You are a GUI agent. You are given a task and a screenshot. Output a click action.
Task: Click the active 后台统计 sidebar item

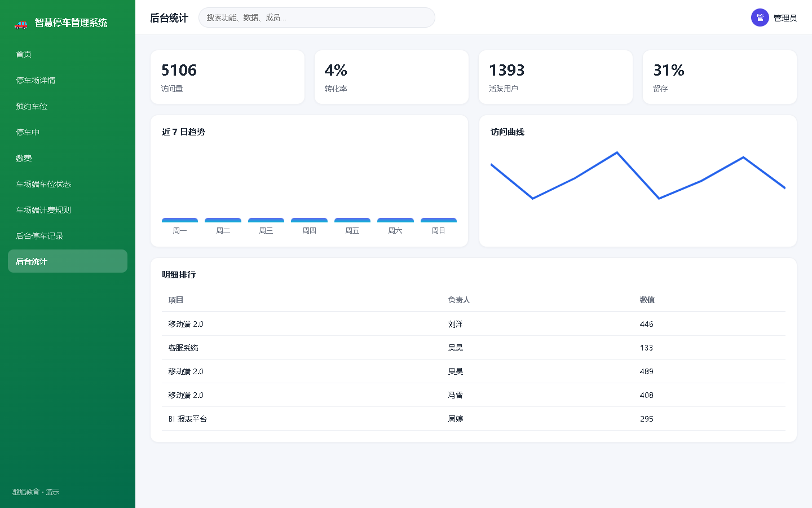(x=68, y=261)
